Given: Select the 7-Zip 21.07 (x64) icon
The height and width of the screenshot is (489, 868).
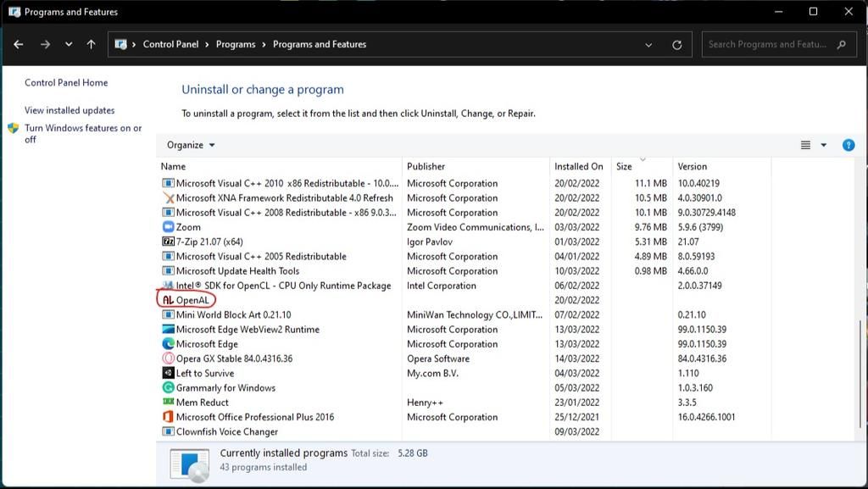Looking at the screenshot, I should (169, 242).
